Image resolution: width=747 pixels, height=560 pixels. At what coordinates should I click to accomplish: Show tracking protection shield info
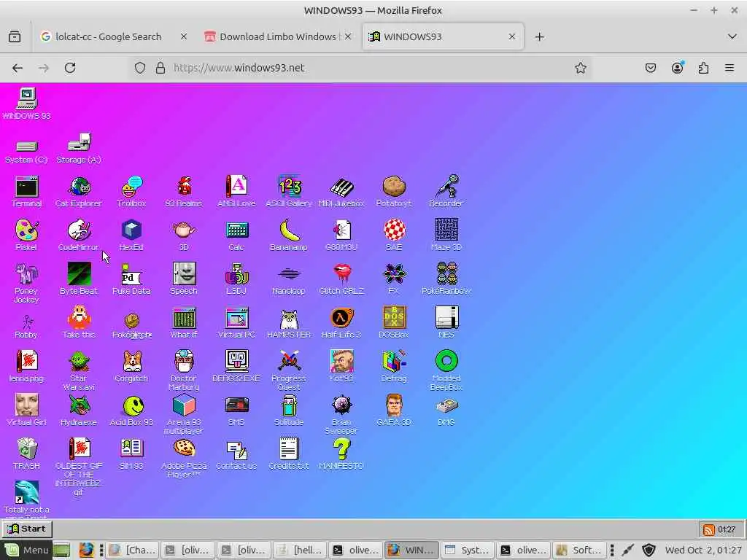pyautogui.click(x=139, y=68)
